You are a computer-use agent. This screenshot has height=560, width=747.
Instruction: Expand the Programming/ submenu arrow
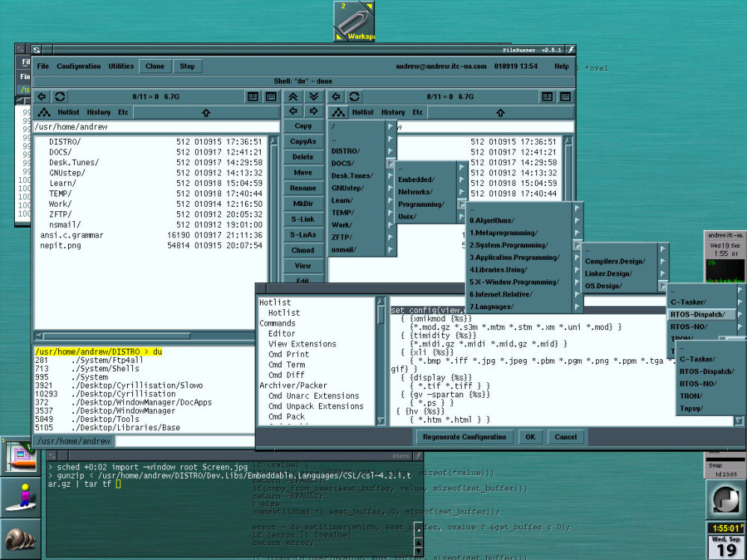coord(461,205)
